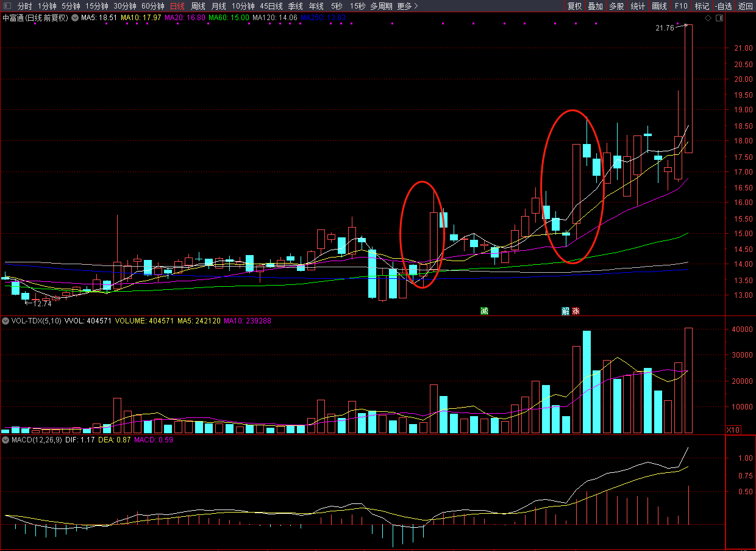The width and height of the screenshot is (756, 551).
Task: Click the 统计 statistics button
Action: pyautogui.click(x=638, y=6)
